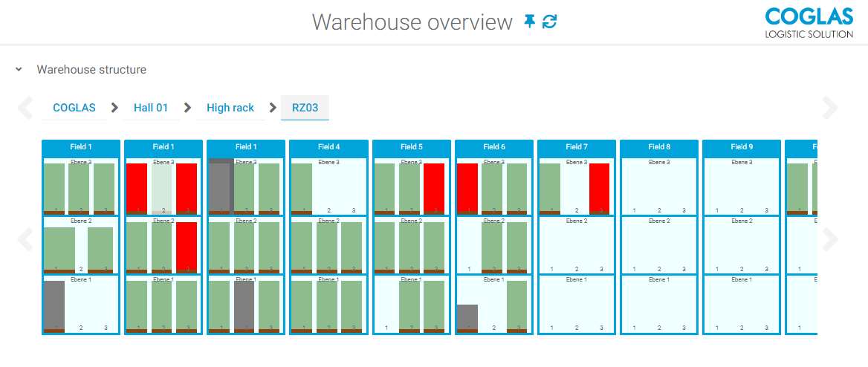Screen dimensions: 868x367
Task: Click the pin icon beside Warehouse overview
Action: 529,22
